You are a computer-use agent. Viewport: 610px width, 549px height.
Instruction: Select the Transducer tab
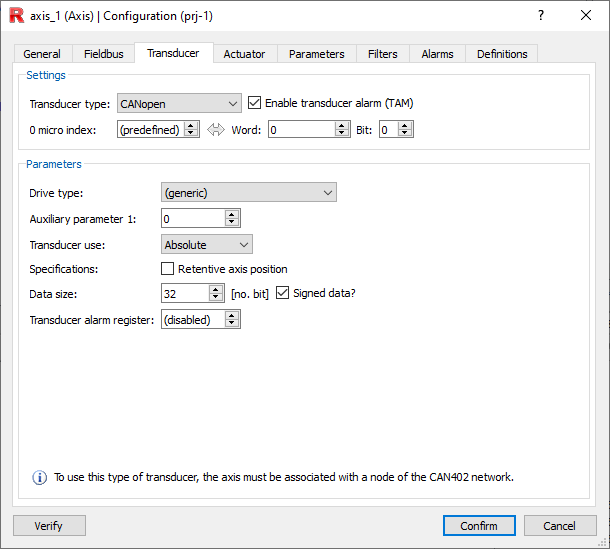tap(174, 53)
